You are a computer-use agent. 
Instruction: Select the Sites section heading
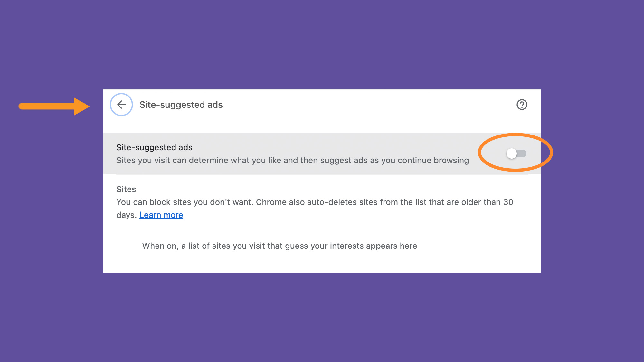coord(126,189)
